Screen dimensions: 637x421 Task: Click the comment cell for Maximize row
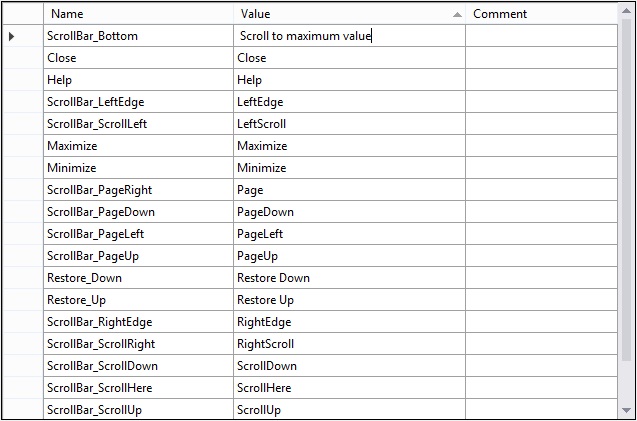542,145
